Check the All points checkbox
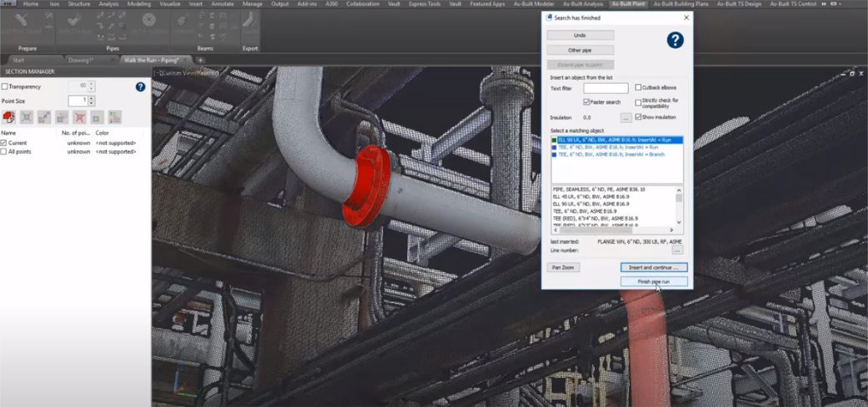868x407 pixels. click(4, 152)
